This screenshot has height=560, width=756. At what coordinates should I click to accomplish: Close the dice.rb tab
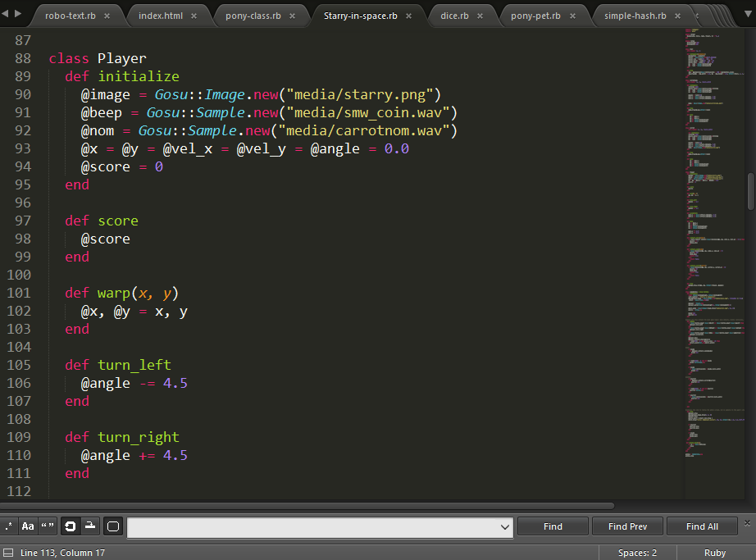pos(480,16)
